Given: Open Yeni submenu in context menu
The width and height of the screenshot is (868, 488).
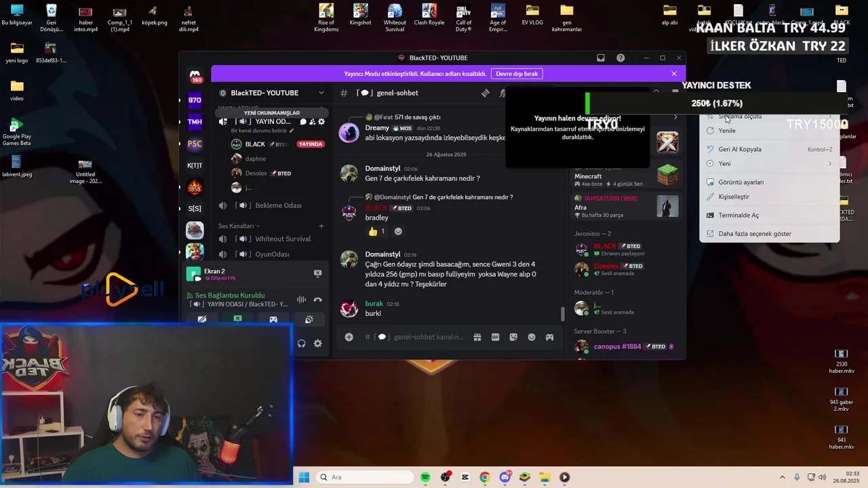Looking at the screenshot, I should pos(770,163).
